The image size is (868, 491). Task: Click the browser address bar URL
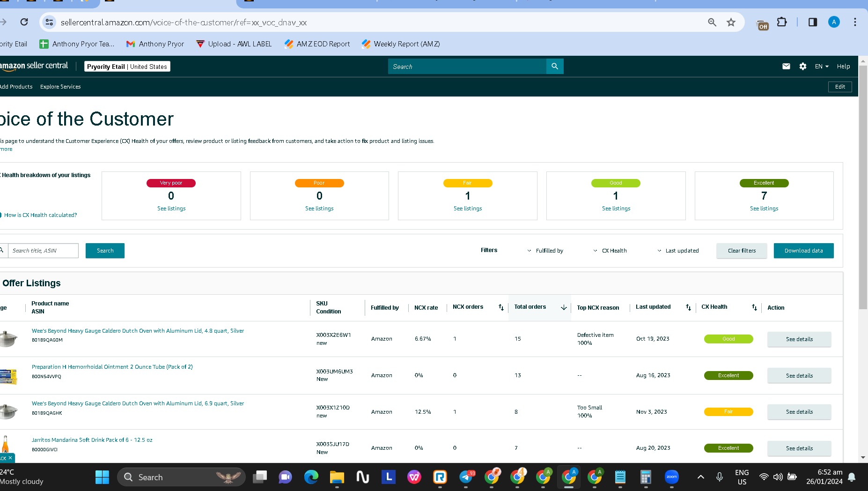pyautogui.click(x=184, y=22)
